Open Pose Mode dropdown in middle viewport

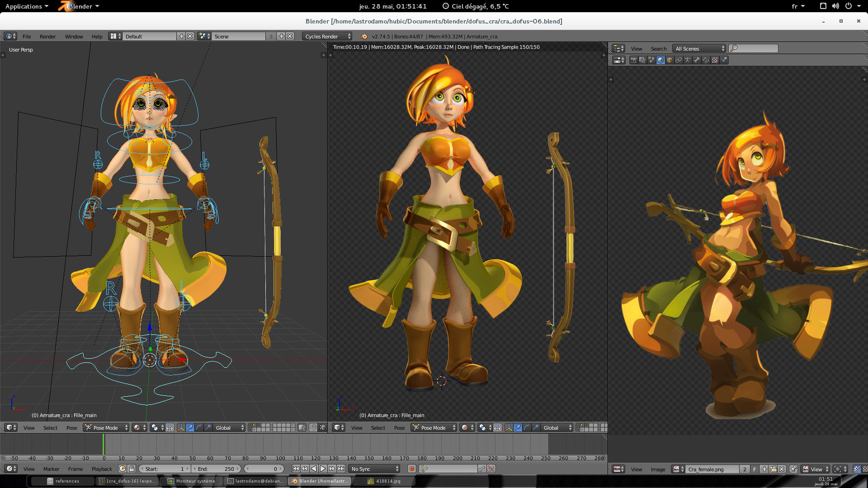click(x=434, y=427)
